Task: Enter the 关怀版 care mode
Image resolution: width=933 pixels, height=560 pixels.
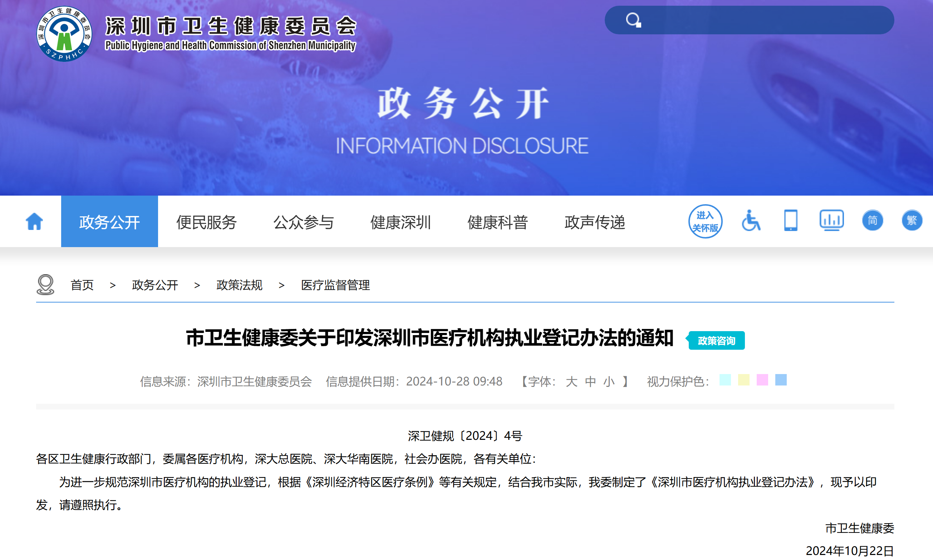Action: 705,221
